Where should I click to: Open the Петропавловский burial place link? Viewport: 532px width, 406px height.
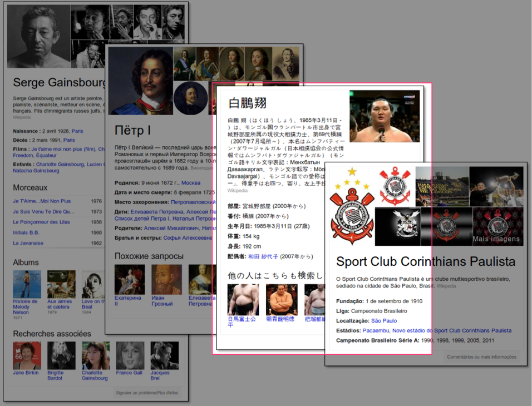coord(193,202)
